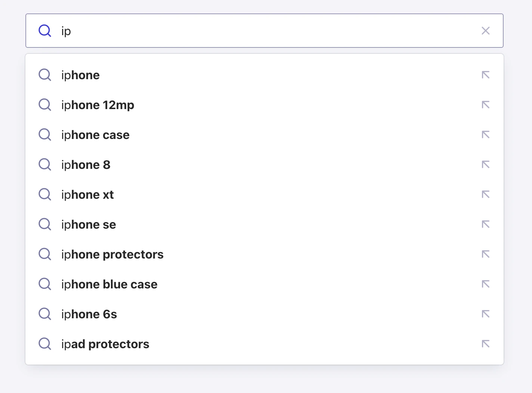The width and height of the screenshot is (532, 393).
Task: Click the arrow icon next to "ipad protectors"
Action: tap(486, 344)
